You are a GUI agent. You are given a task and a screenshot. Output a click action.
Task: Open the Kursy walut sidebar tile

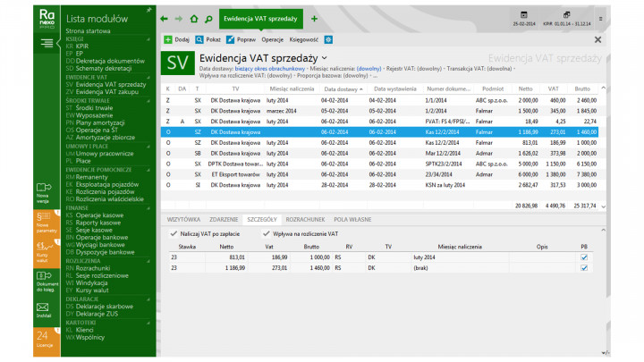tap(42, 249)
